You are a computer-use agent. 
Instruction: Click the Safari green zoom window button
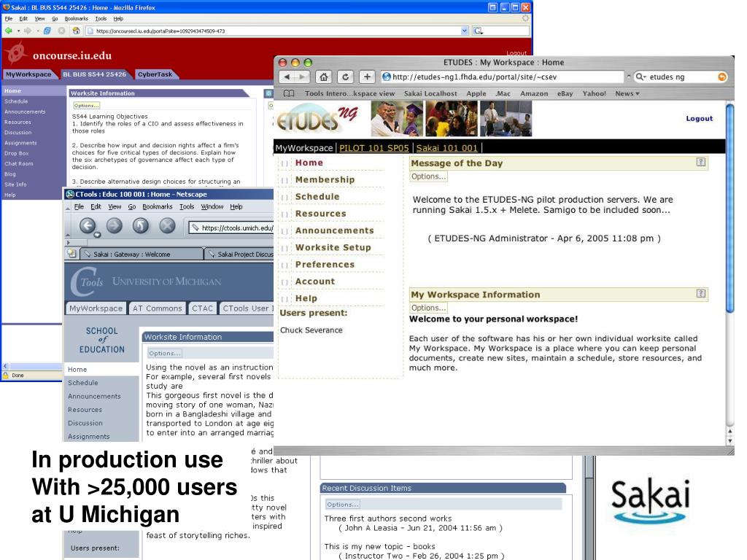pos(308,63)
